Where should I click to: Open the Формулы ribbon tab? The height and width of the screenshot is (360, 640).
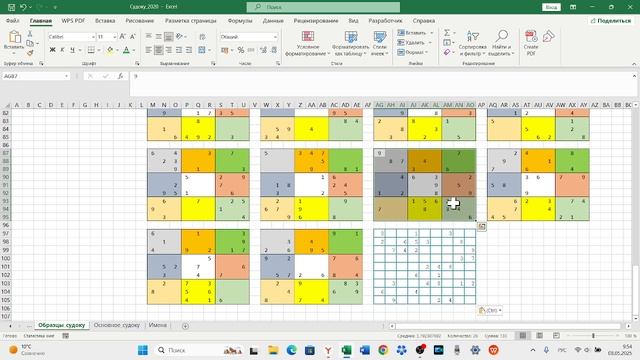(240, 20)
